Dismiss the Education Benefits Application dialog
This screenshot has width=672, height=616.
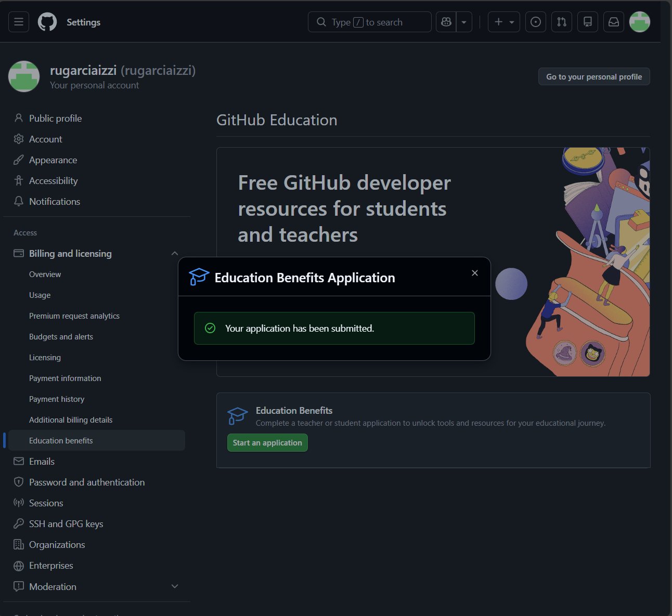tap(474, 272)
